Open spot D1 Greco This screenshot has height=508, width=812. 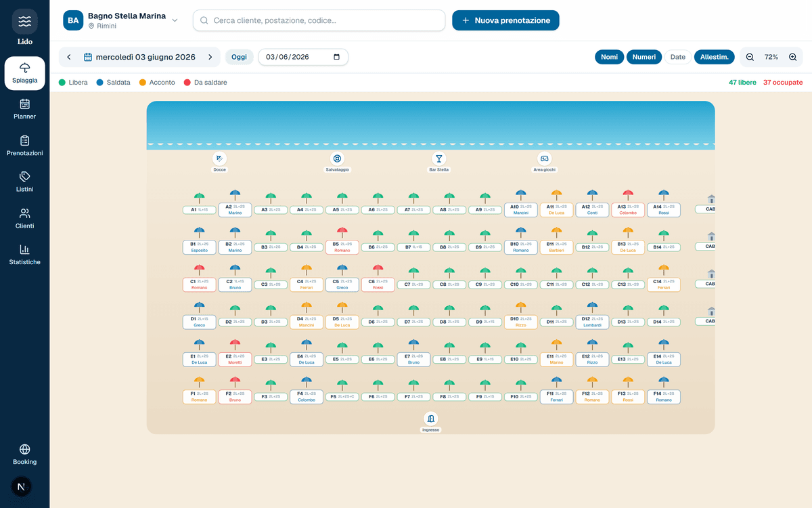point(199,322)
